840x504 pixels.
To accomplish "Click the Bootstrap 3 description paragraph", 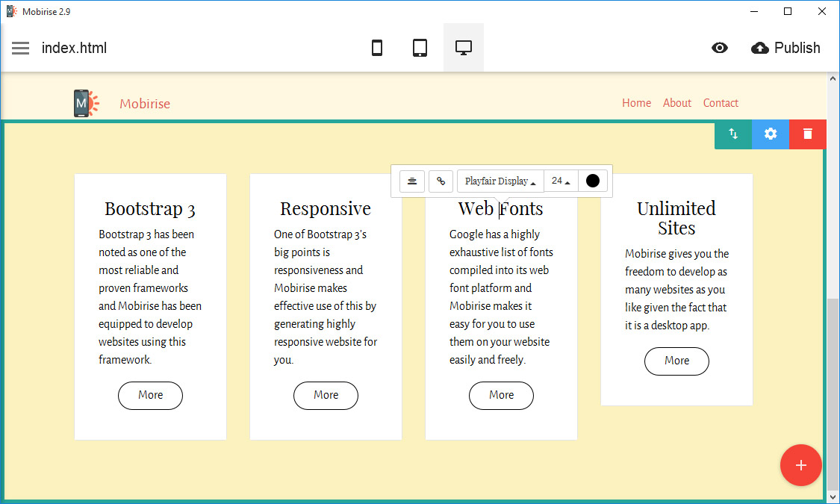I will click(x=151, y=297).
